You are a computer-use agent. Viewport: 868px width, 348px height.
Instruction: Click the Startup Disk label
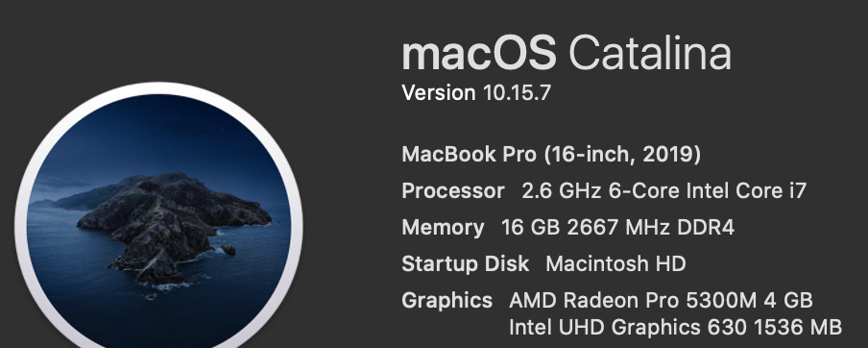(466, 263)
